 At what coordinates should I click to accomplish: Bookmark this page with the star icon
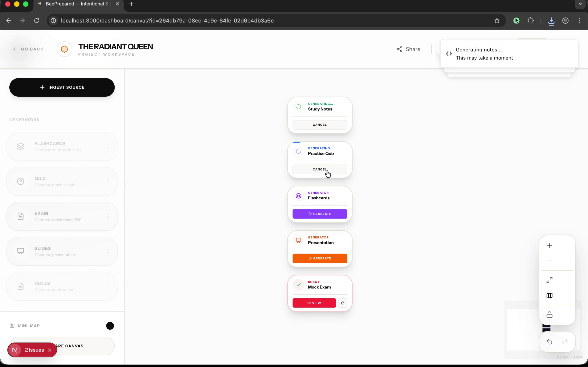(x=497, y=21)
